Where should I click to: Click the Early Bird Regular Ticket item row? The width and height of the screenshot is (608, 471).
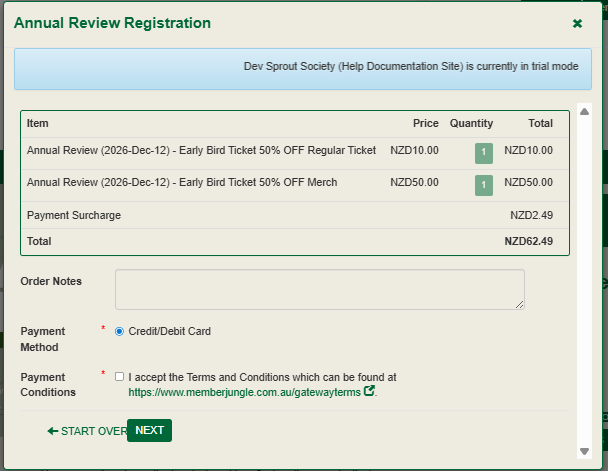[x=201, y=151]
